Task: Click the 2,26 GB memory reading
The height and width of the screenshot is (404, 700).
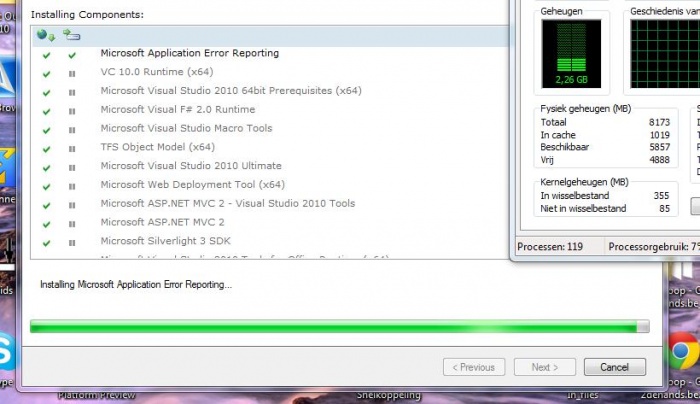Action: (x=571, y=80)
